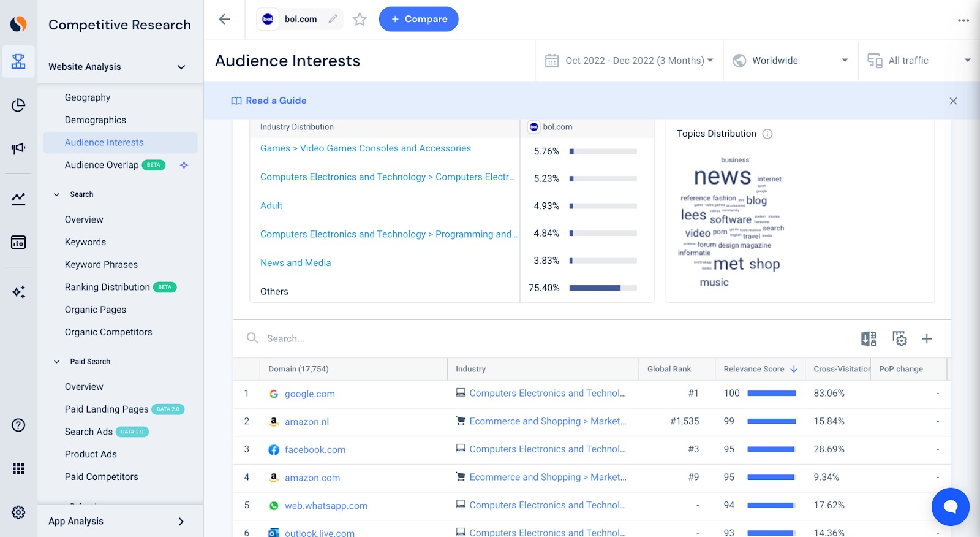Viewport: 980px width, 537px height.
Task: Click the Compare button
Action: [418, 19]
